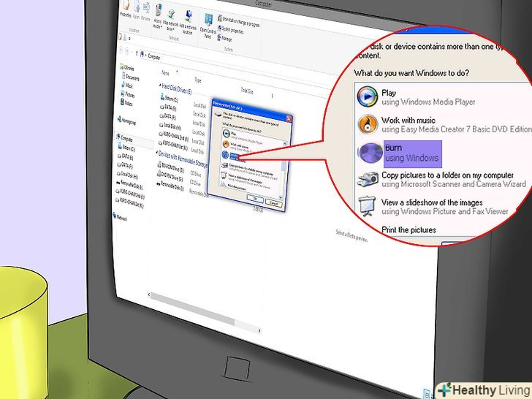Select Music in the navigation pane
The image size is (532, 399).
(127, 85)
